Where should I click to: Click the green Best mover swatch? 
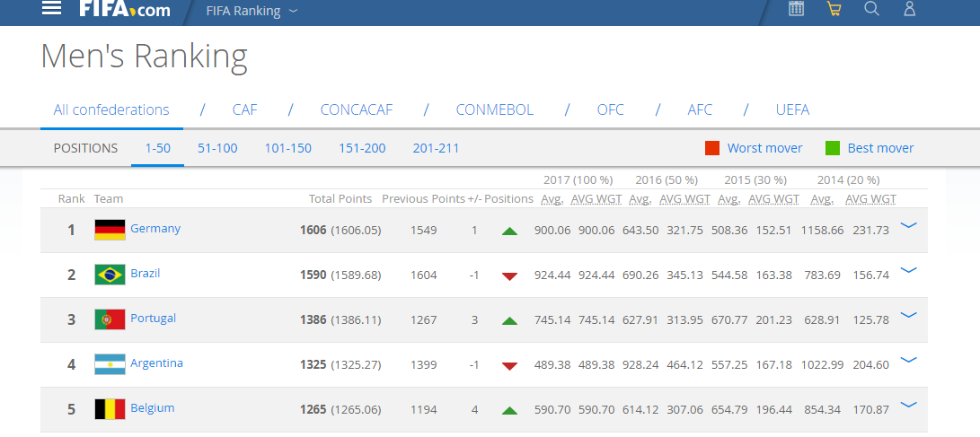(833, 149)
